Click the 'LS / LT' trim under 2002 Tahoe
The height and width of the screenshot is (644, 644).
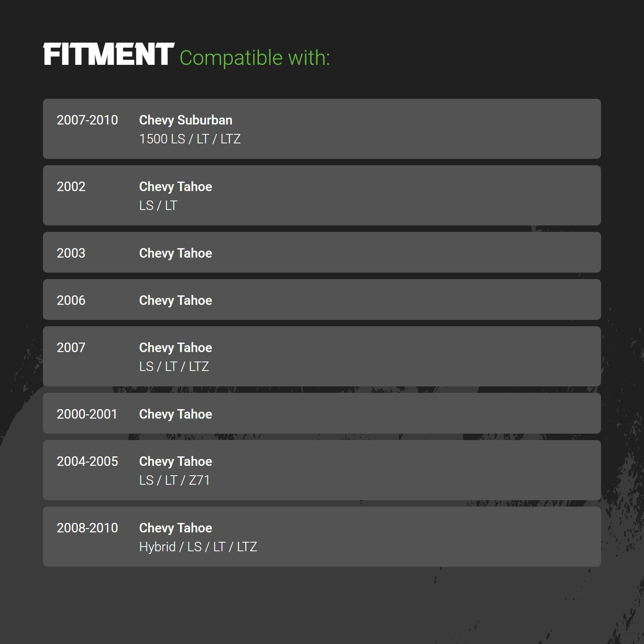click(x=158, y=206)
